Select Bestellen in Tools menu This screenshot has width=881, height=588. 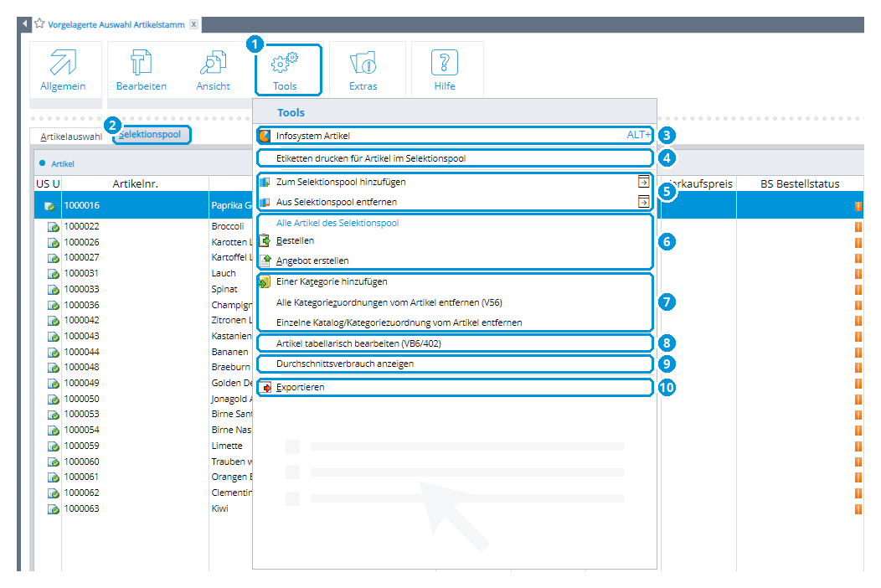(x=455, y=240)
